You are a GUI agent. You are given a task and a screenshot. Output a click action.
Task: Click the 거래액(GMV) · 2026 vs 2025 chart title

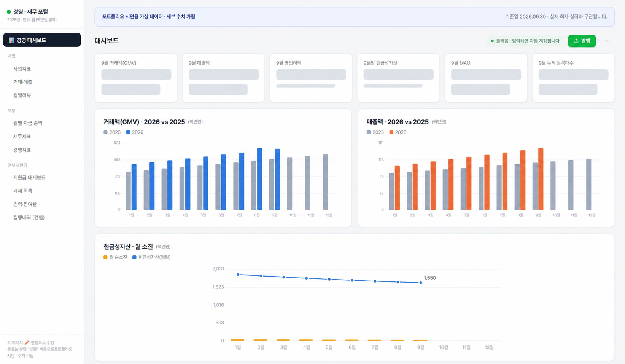pos(144,122)
